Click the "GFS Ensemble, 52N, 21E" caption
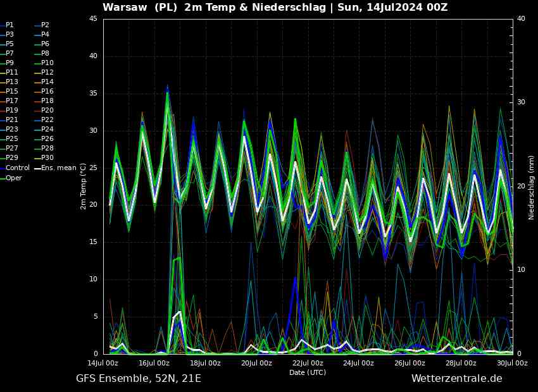The image size is (538, 392). coord(139,379)
